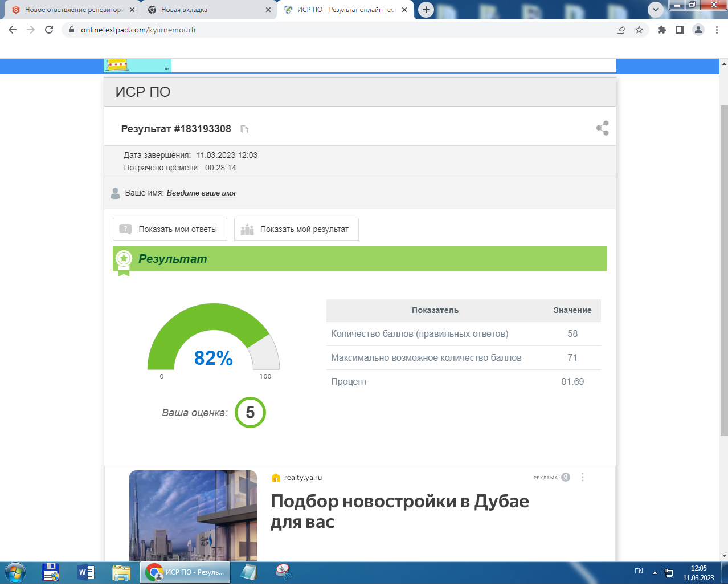Image resolution: width=728 pixels, height=586 pixels.
Task: Toggle Chrome side panel icon
Action: click(x=680, y=30)
